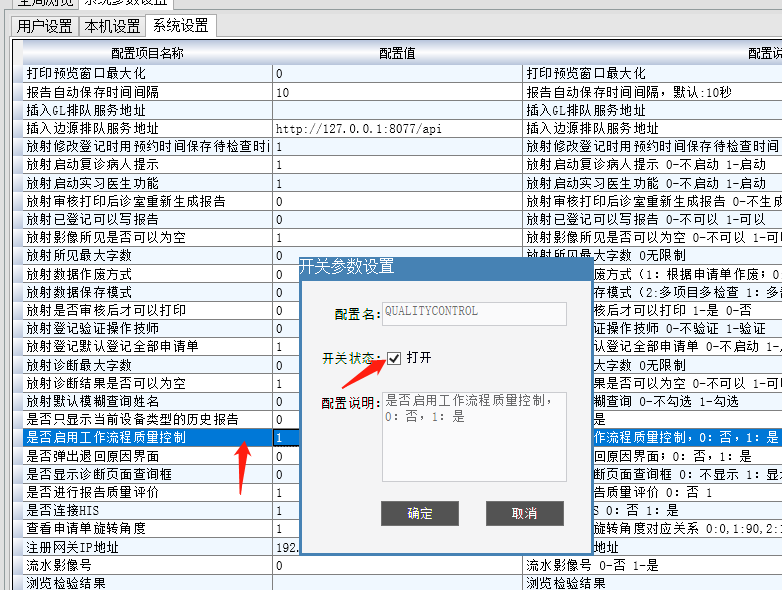Select the 注册网关IP地址 row
The width and height of the screenshot is (782, 590).
click(x=147, y=547)
